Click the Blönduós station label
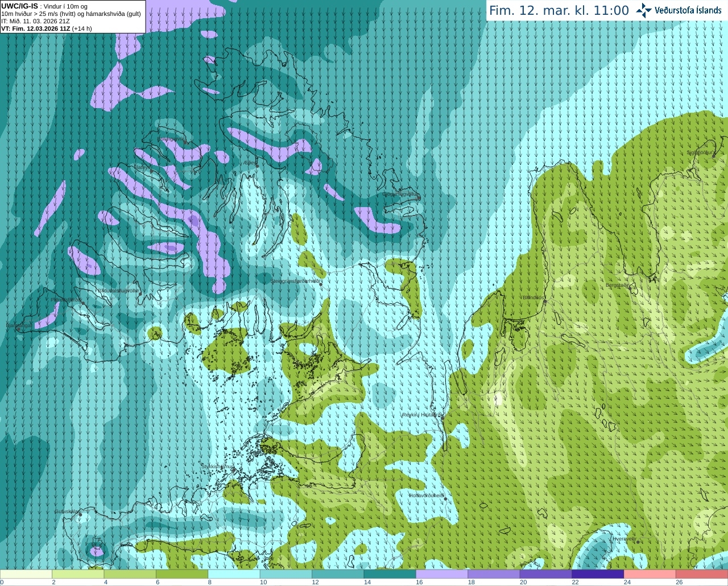728x586 pixels. click(x=534, y=298)
